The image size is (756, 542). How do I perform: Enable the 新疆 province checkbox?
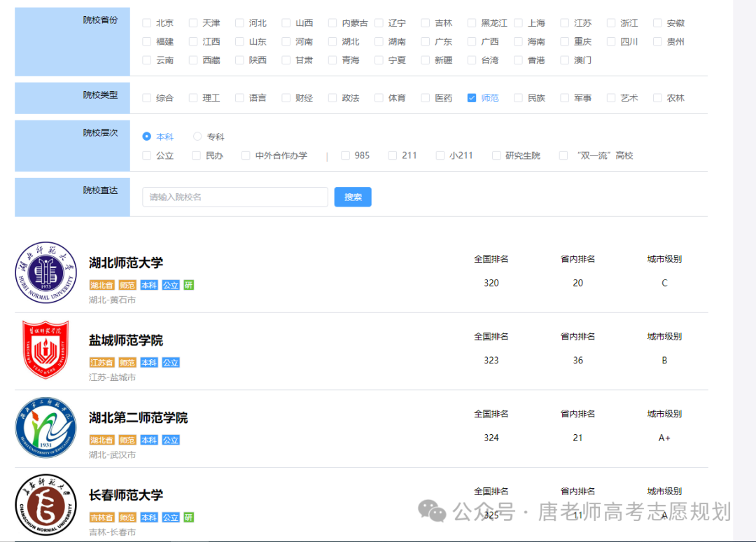(426, 60)
